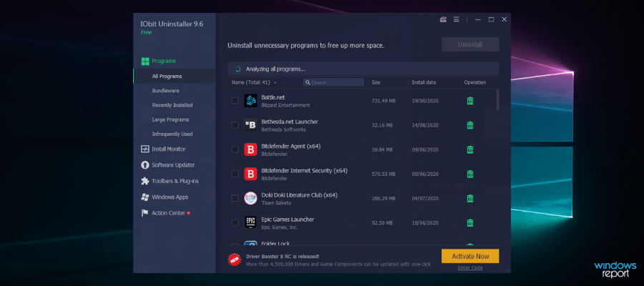644x286 pixels.
Task: Click the 92.50 MB size value
Action: point(382,223)
